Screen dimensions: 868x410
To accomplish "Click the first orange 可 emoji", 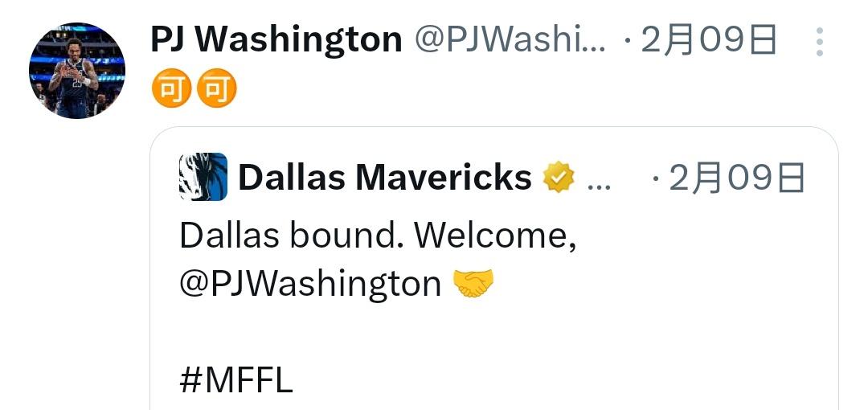I will coord(172,88).
